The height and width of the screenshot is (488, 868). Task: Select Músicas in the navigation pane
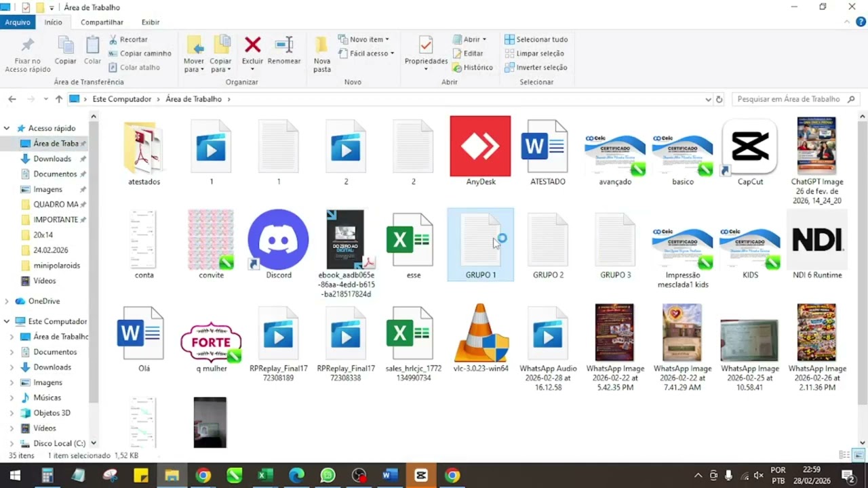47,398
